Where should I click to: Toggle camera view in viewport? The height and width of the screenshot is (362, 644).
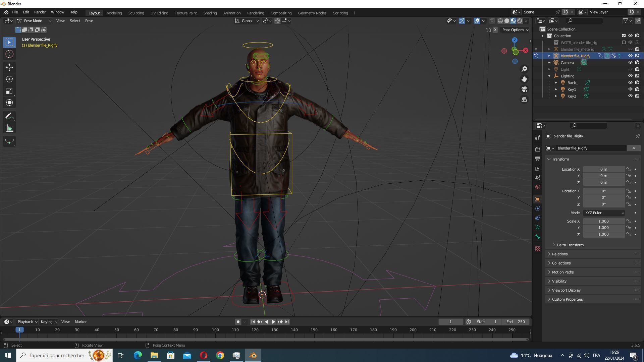point(524,89)
